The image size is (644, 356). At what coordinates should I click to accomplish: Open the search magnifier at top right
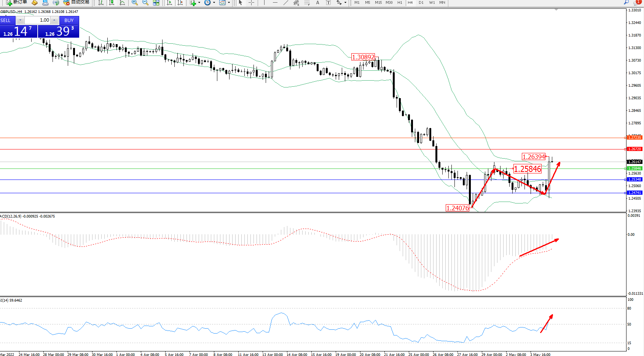point(626,2)
